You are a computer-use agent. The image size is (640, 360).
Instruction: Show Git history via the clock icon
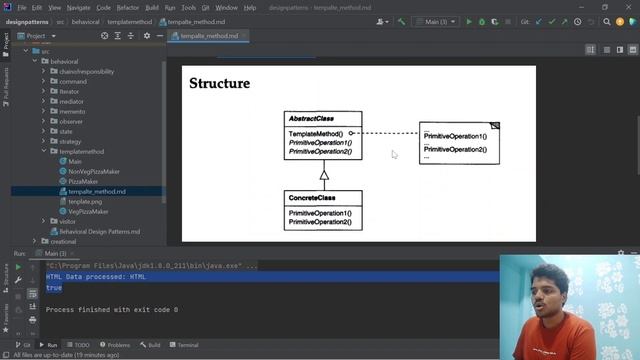(578, 22)
